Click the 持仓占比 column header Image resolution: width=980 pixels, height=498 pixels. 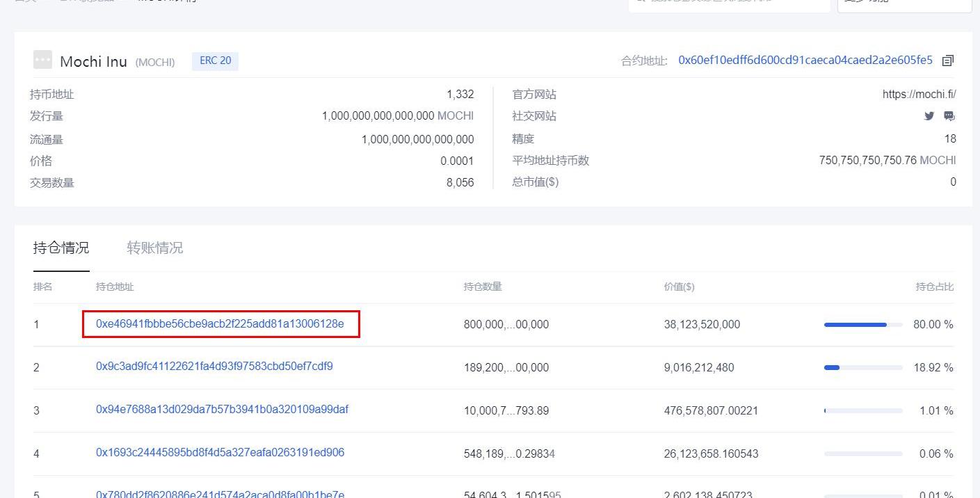coord(934,287)
